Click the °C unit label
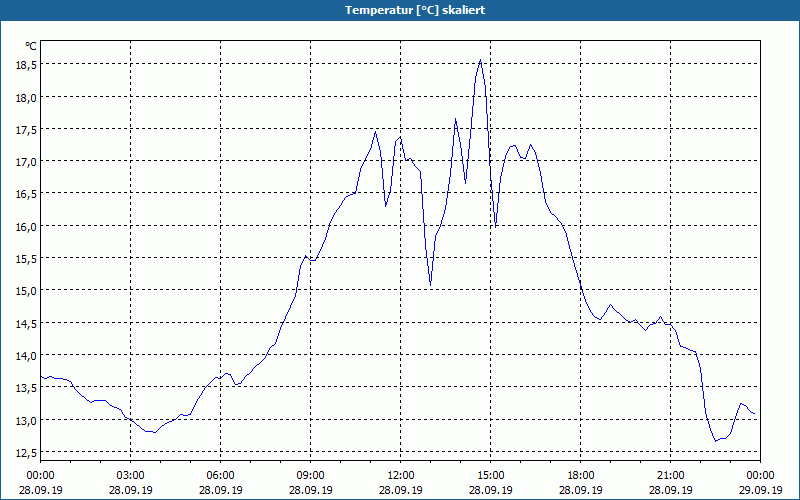Screen dimensions: 800x500 pyautogui.click(x=31, y=46)
